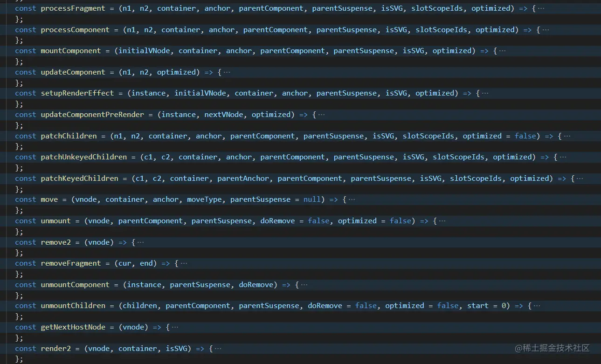Click the updateComponent function name
The image size is (601, 364).
(x=73, y=72)
